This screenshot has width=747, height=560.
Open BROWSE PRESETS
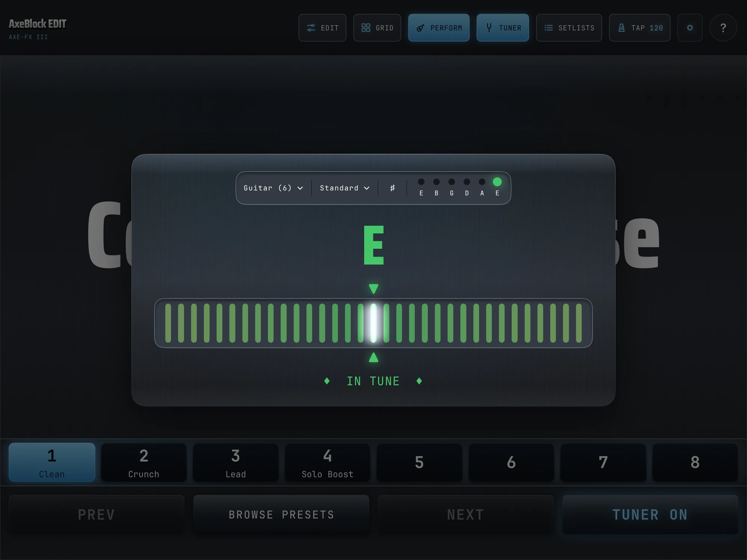pos(281,514)
